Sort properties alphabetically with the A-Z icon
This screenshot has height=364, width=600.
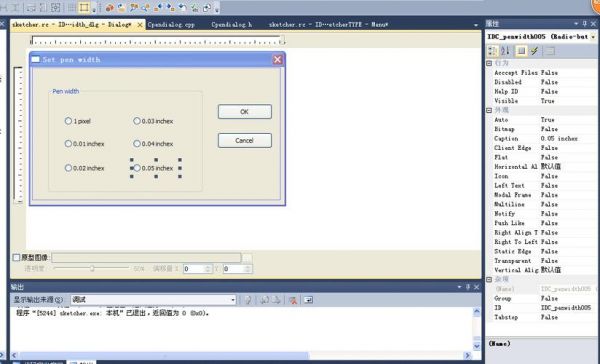(505, 51)
